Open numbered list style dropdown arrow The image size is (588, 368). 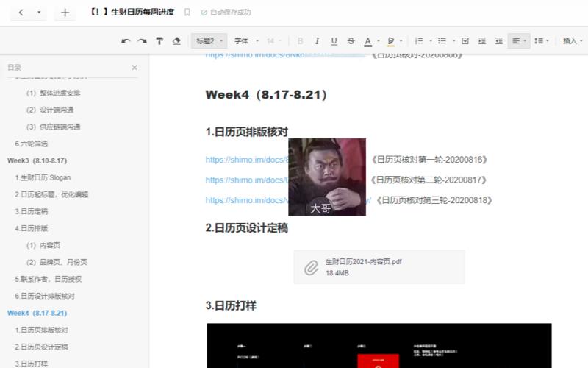(431, 41)
